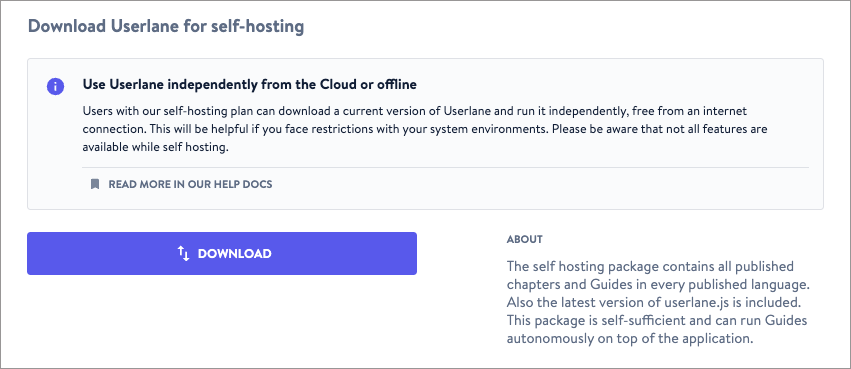Click the purple info circle icon
The height and width of the screenshot is (369, 851).
click(x=55, y=86)
